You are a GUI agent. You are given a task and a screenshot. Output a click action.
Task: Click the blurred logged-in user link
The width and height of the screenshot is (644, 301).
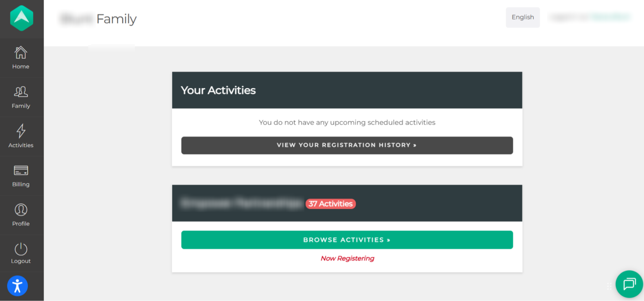point(610,17)
